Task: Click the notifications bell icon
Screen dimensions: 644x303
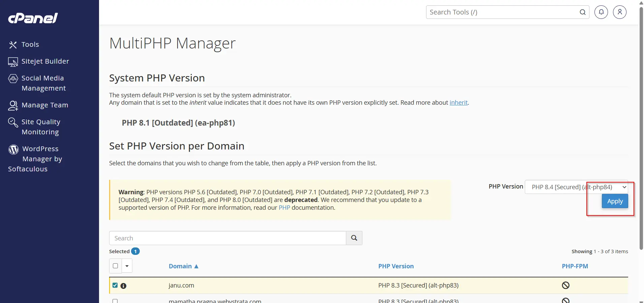Action: [x=601, y=12]
